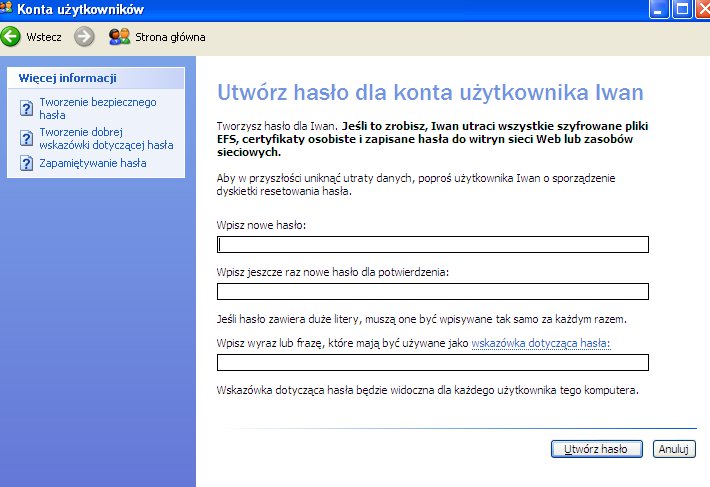This screenshot has width=710, height=487.
Task: Open the Zapamiętywanie hasła help topic
Action: tap(93, 162)
